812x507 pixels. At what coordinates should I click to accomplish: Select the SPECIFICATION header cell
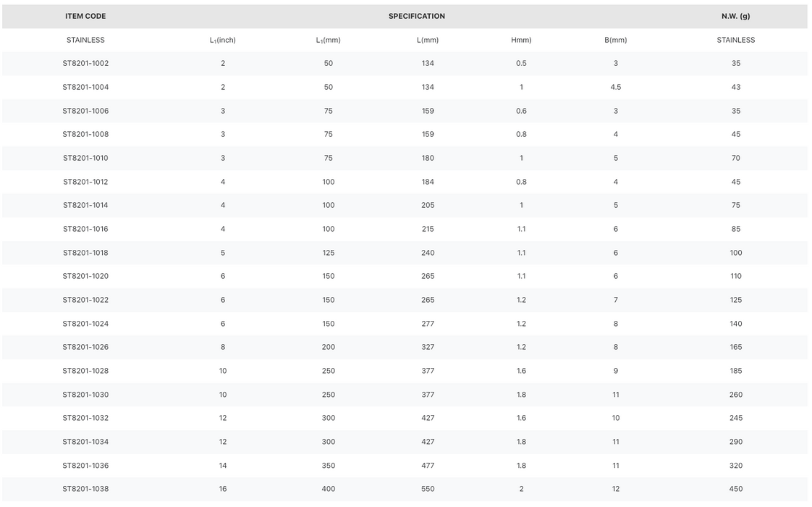(x=417, y=16)
